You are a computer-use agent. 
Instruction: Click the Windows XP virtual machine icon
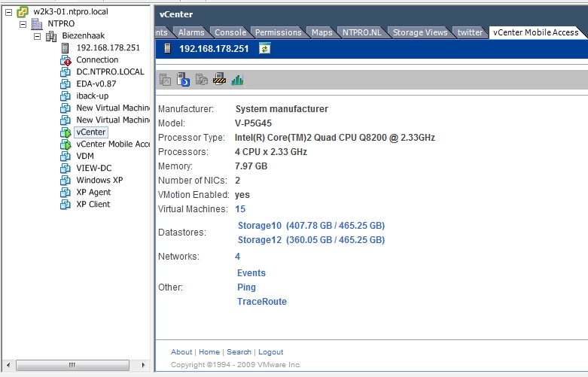coord(66,181)
